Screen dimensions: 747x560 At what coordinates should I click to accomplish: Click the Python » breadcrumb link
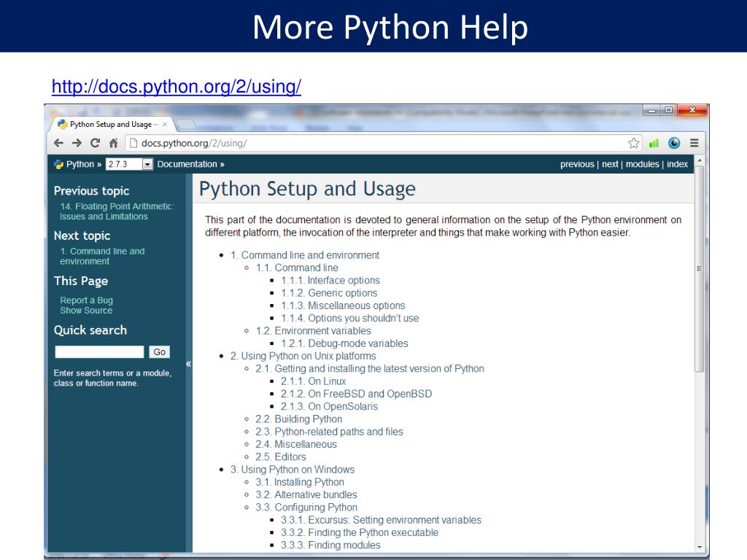coord(84,164)
